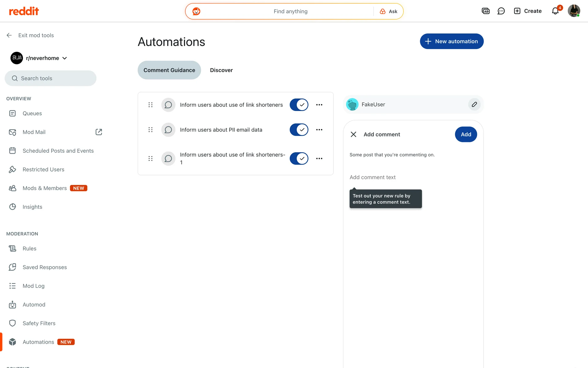
Task: Disable the link shorteners automation toggle
Action: (299, 105)
